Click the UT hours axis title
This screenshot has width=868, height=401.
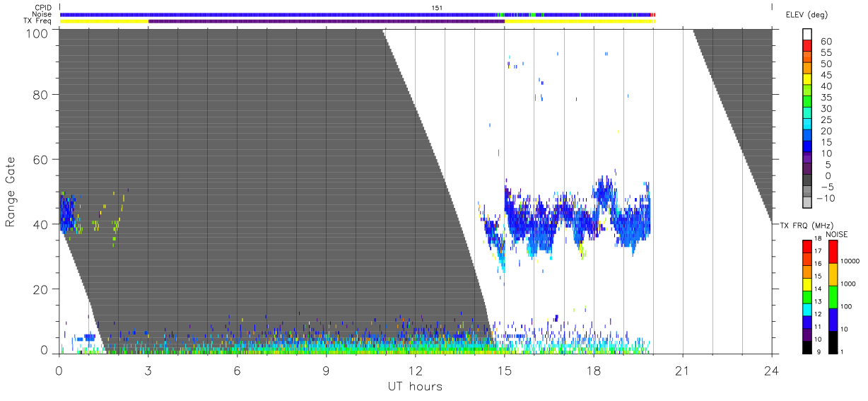point(415,386)
